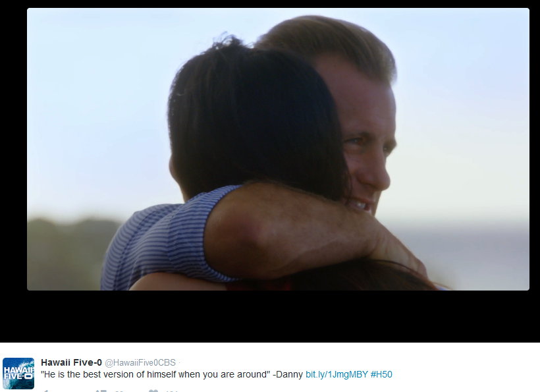Click the Danny quote tweet text
The image size is (540, 392).
pos(172,374)
